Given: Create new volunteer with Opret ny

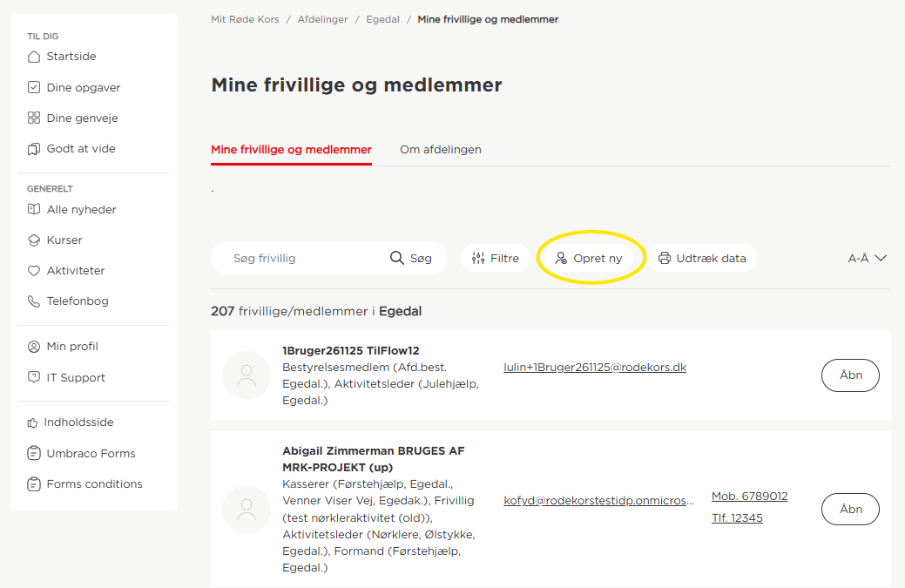Looking at the screenshot, I should tap(589, 258).
